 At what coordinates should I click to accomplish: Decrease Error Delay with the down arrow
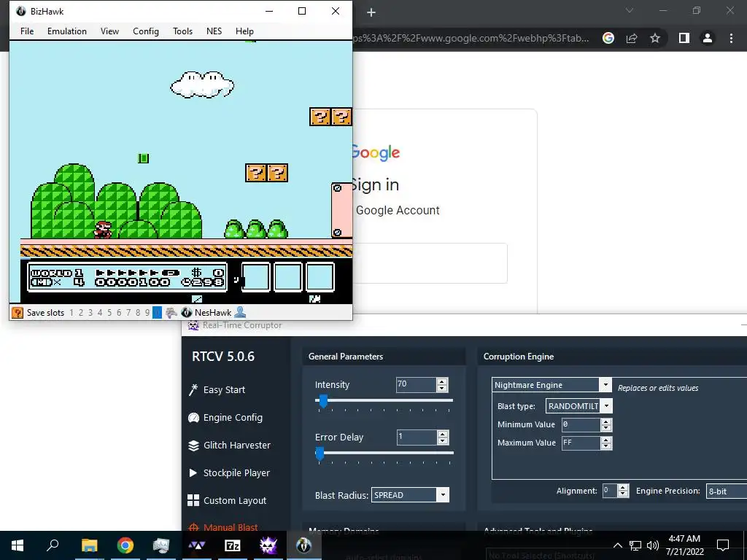tap(443, 440)
